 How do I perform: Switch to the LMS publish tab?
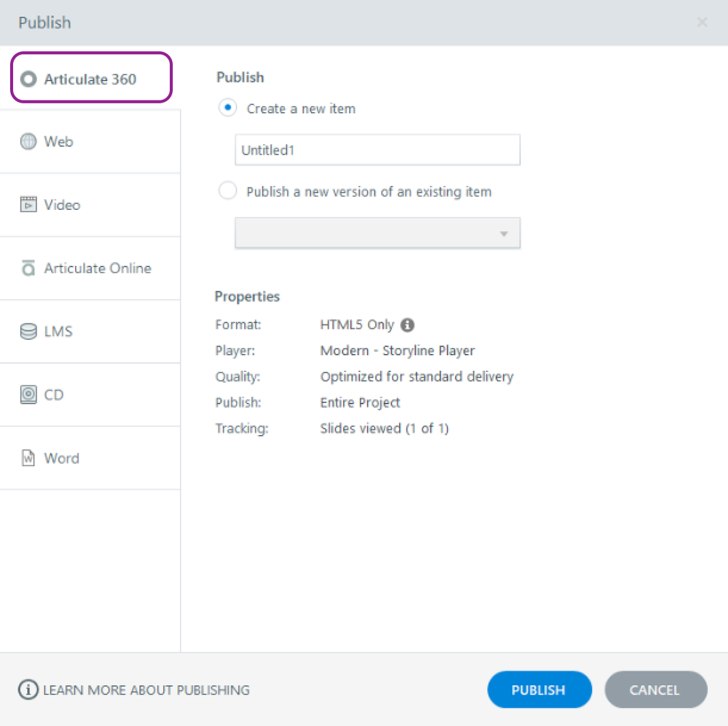58,332
